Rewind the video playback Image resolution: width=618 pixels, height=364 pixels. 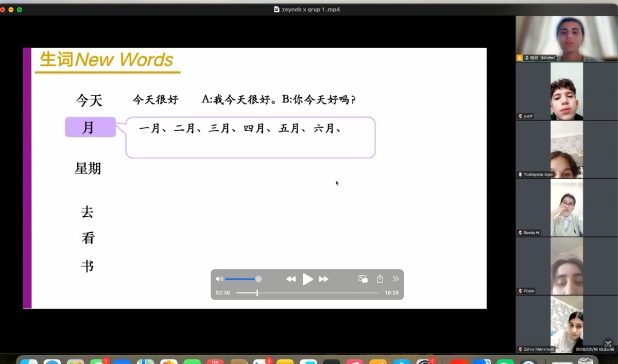pyautogui.click(x=291, y=279)
